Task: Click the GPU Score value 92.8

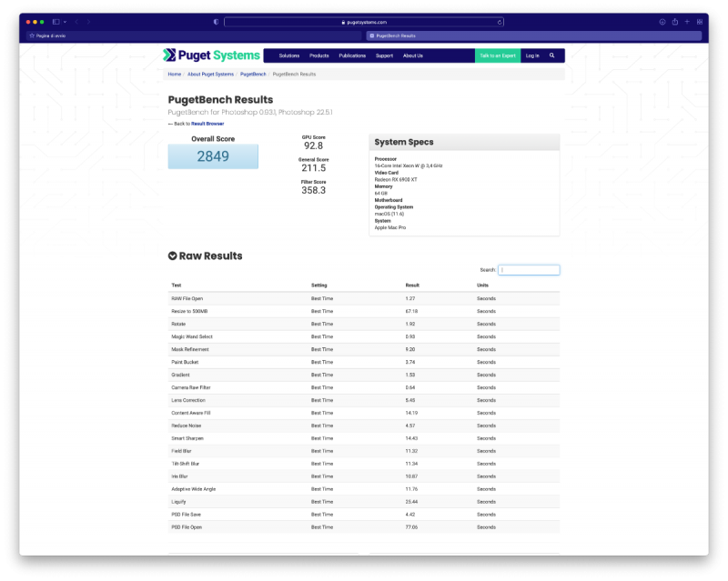Action: coord(313,145)
